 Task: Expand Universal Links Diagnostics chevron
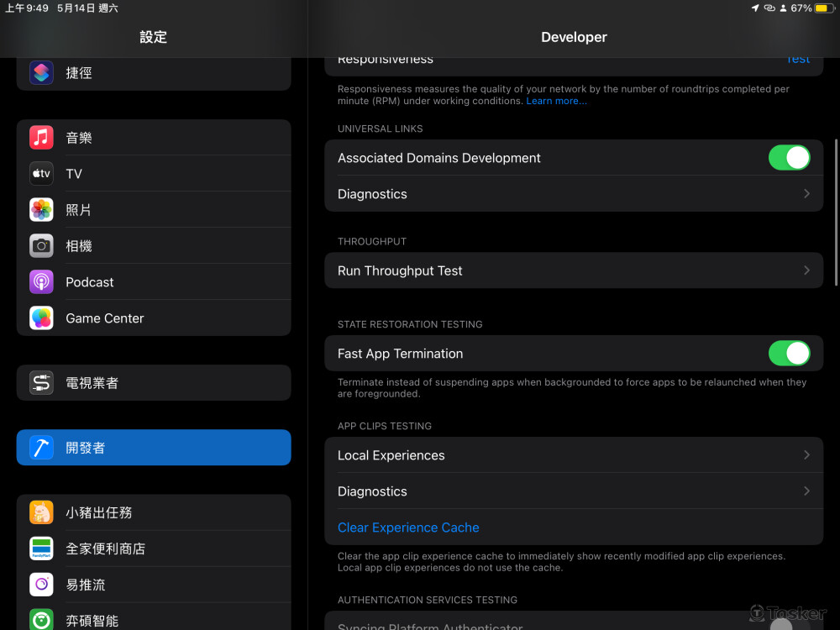coord(806,194)
